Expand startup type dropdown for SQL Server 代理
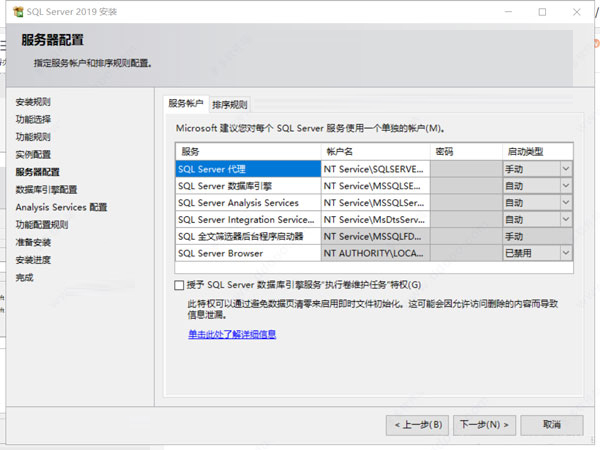The image size is (600, 450). (566, 169)
